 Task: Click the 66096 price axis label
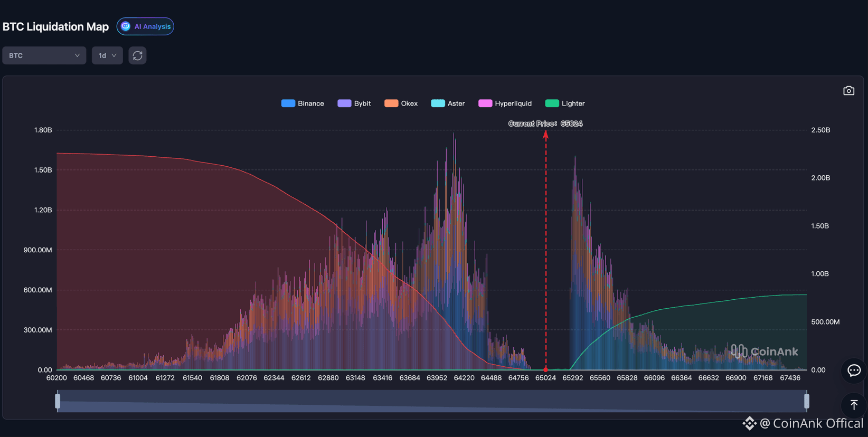[654, 378]
